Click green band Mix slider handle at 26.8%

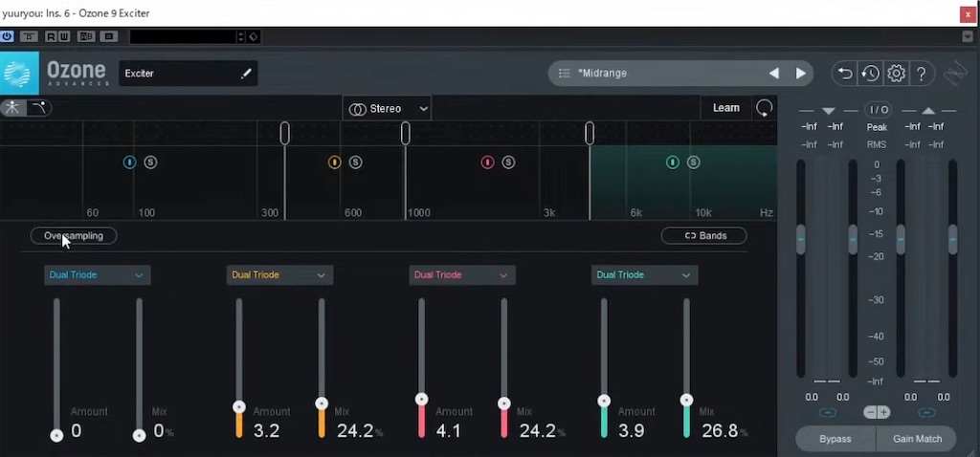687,401
